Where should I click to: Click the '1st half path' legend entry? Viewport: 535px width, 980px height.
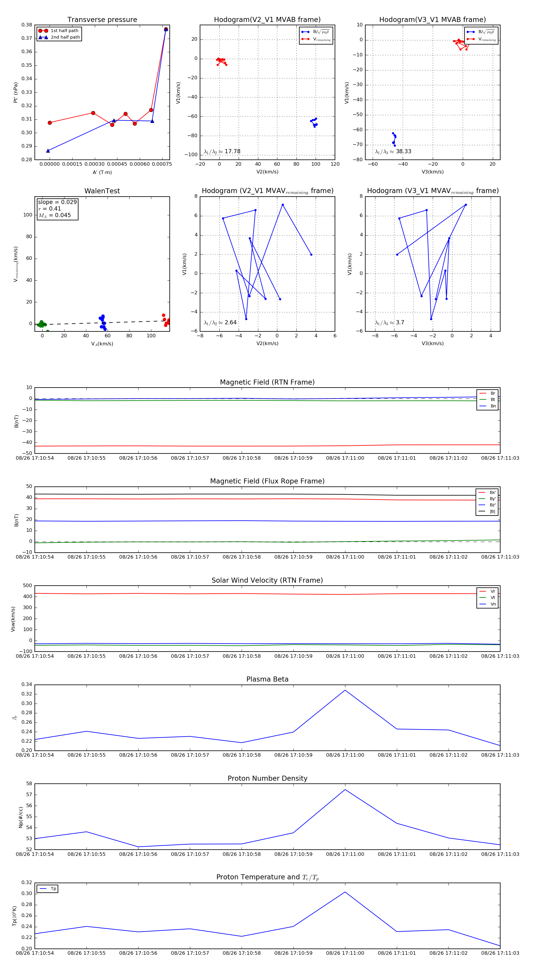point(59,31)
